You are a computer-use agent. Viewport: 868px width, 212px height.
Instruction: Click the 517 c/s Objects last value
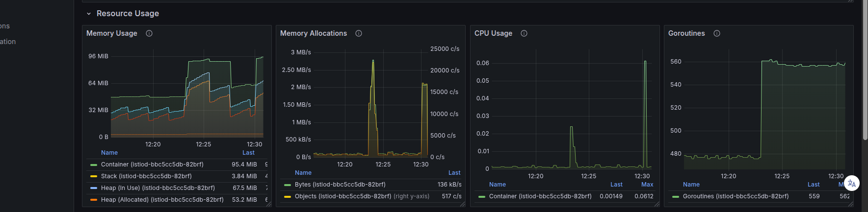tap(452, 196)
